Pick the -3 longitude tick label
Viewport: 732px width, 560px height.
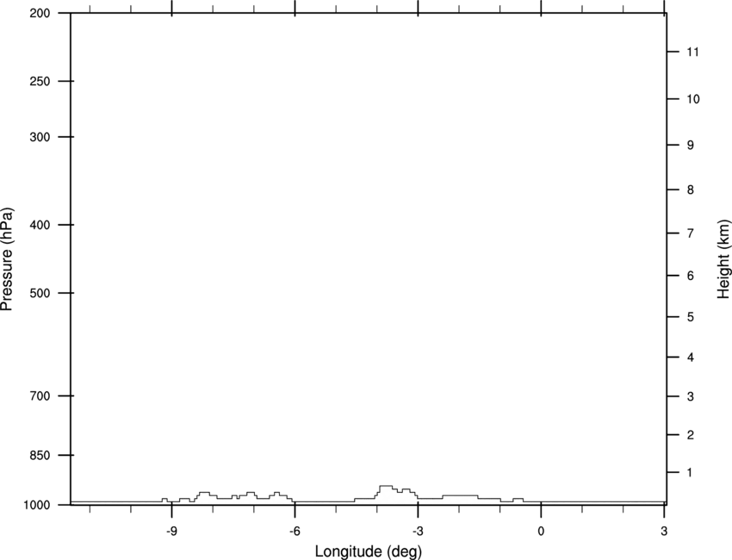tap(418, 531)
